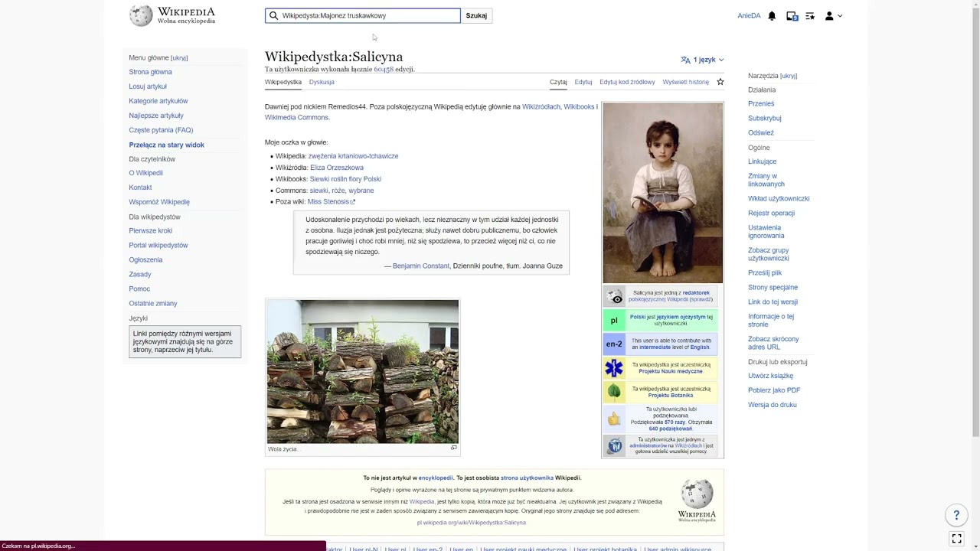This screenshot has height=551, width=980.
Task: Open Kategorie artykułów link
Action: (x=158, y=101)
